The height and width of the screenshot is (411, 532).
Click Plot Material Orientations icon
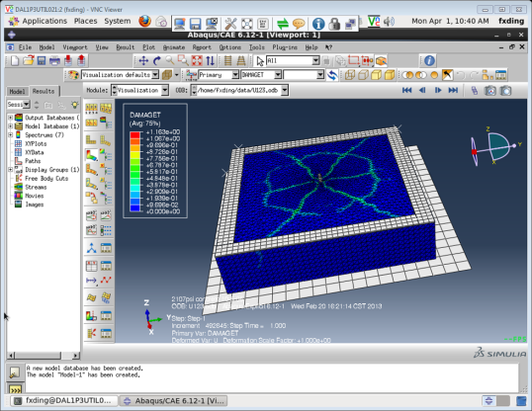point(91,184)
